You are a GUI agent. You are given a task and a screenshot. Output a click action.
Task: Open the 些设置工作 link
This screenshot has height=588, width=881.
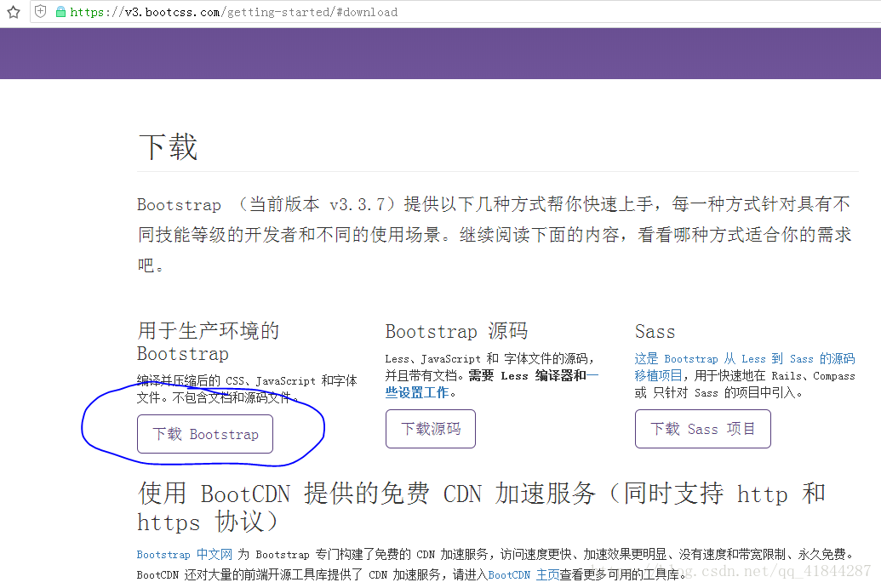click(416, 392)
